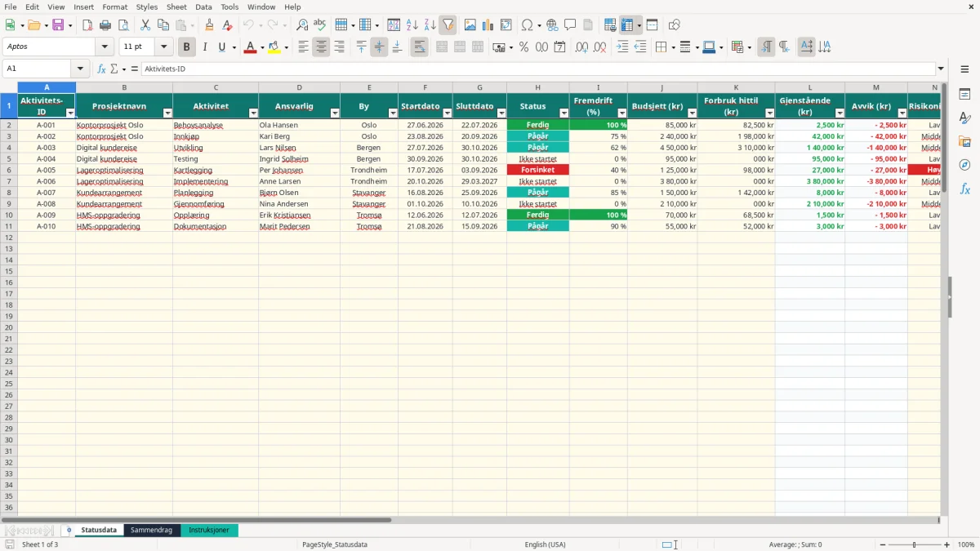The width and height of the screenshot is (980, 551).
Task: Click zoom out minus button
Action: [883, 544]
